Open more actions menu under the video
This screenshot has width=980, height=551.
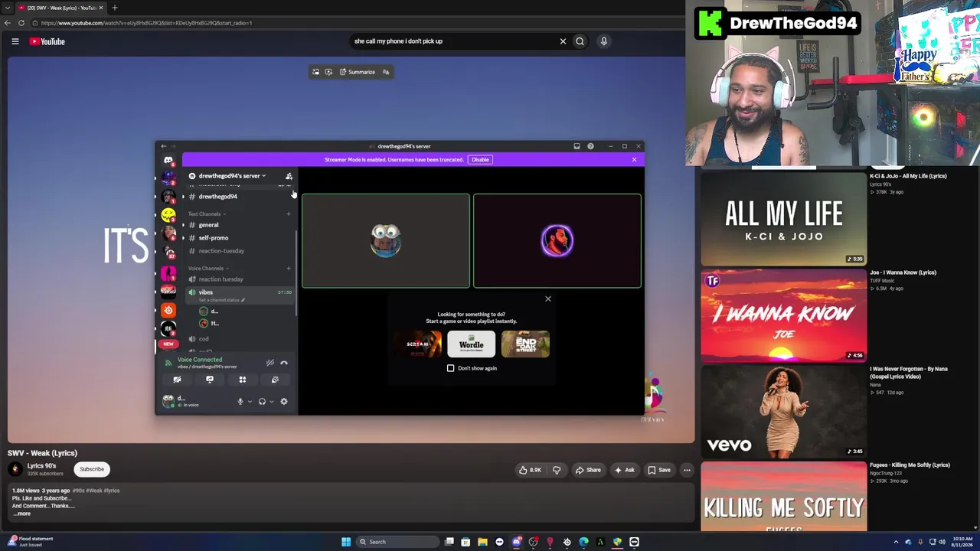687,470
